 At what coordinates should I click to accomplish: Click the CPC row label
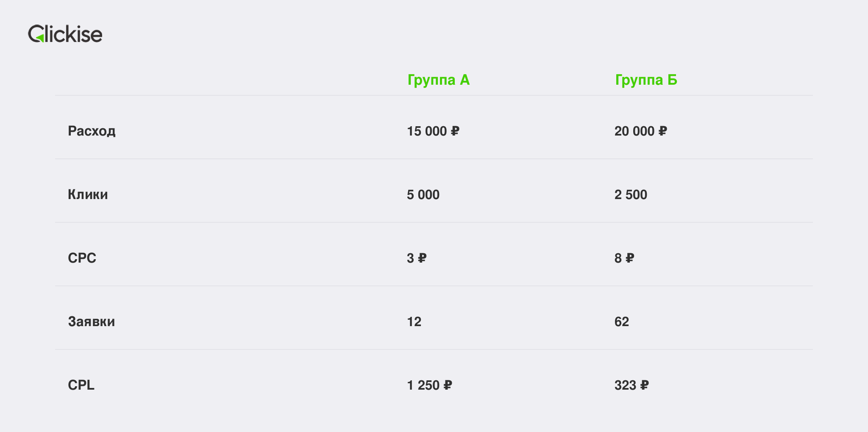[x=82, y=258]
